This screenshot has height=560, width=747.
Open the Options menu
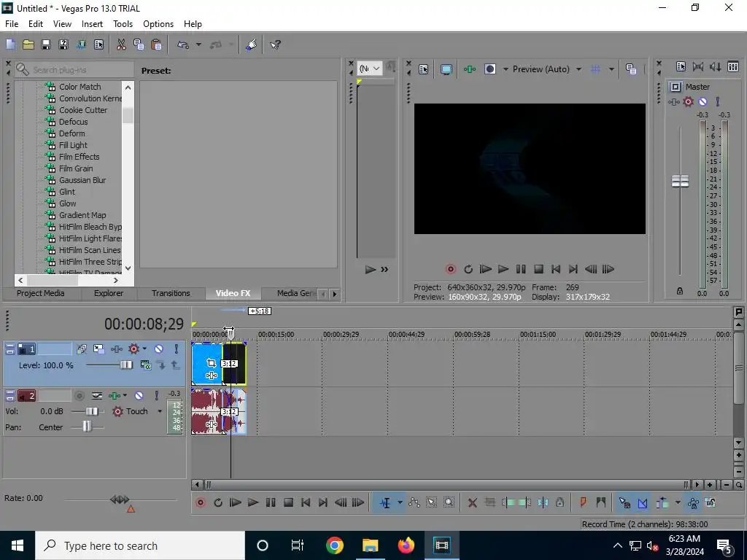(158, 24)
